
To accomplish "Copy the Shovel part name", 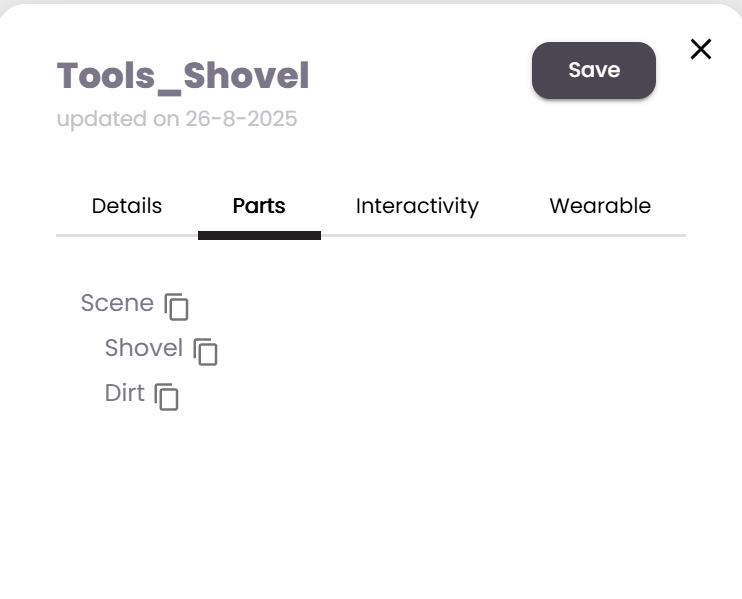I will [205, 352].
